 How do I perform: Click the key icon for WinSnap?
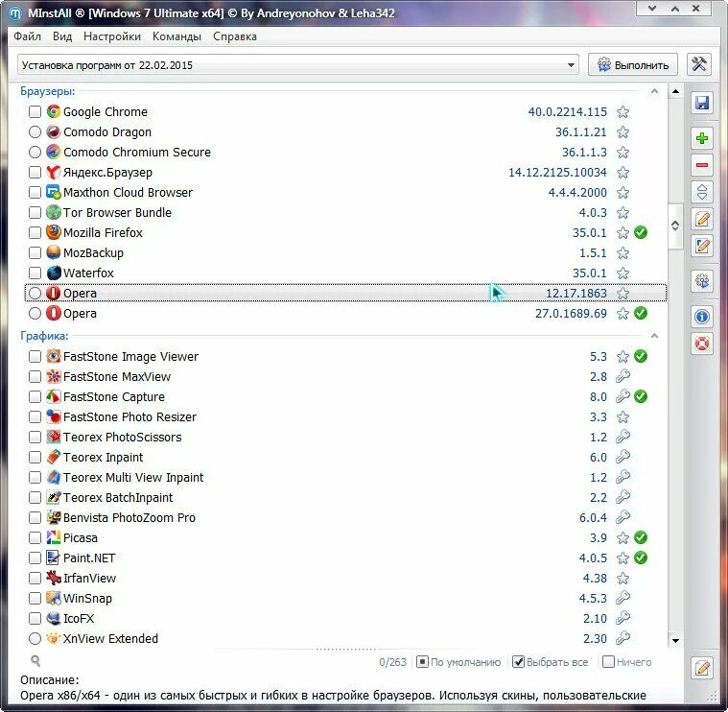(622, 598)
